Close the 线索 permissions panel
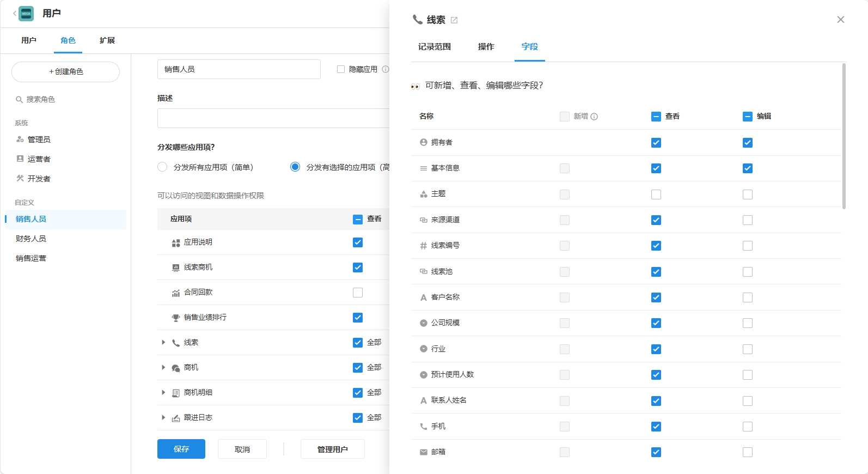The height and width of the screenshot is (474, 868). coord(841,20)
